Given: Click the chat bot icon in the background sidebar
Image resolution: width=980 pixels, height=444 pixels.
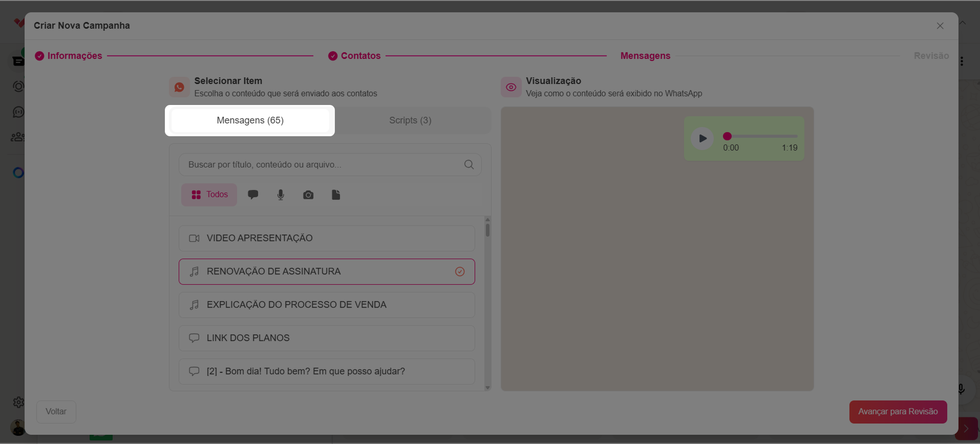Looking at the screenshot, I should (18, 112).
